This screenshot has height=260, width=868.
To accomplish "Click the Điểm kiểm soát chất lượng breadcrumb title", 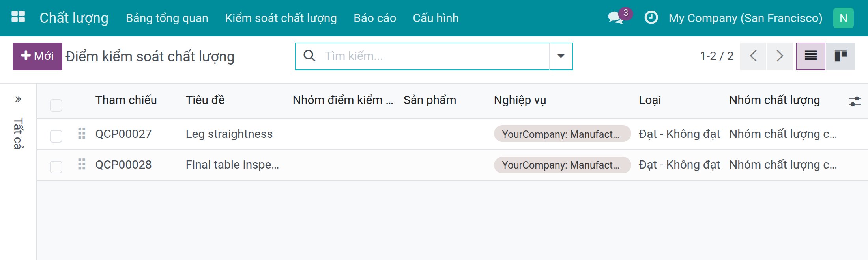I will click(150, 56).
